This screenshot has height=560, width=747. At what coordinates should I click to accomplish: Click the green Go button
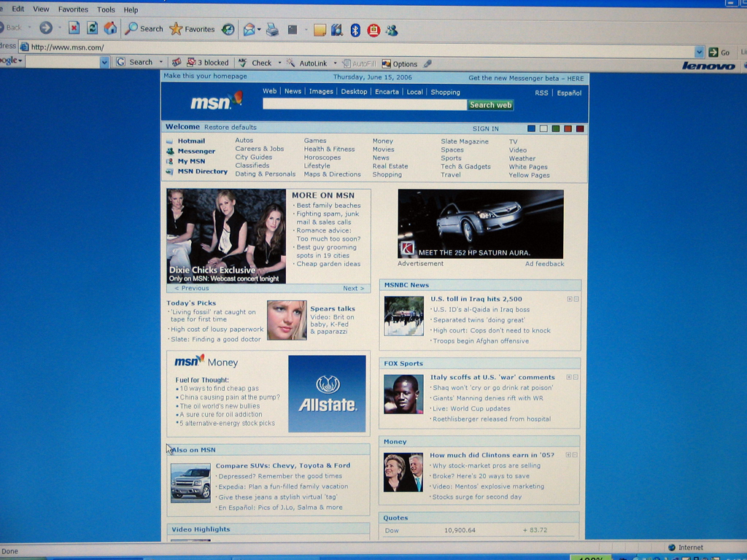click(x=719, y=52)
